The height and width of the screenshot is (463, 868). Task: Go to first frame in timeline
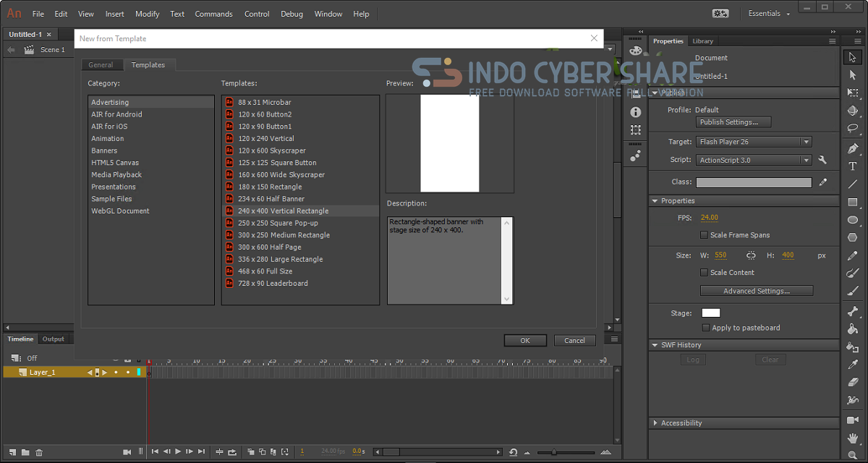[x=155, y=451]
